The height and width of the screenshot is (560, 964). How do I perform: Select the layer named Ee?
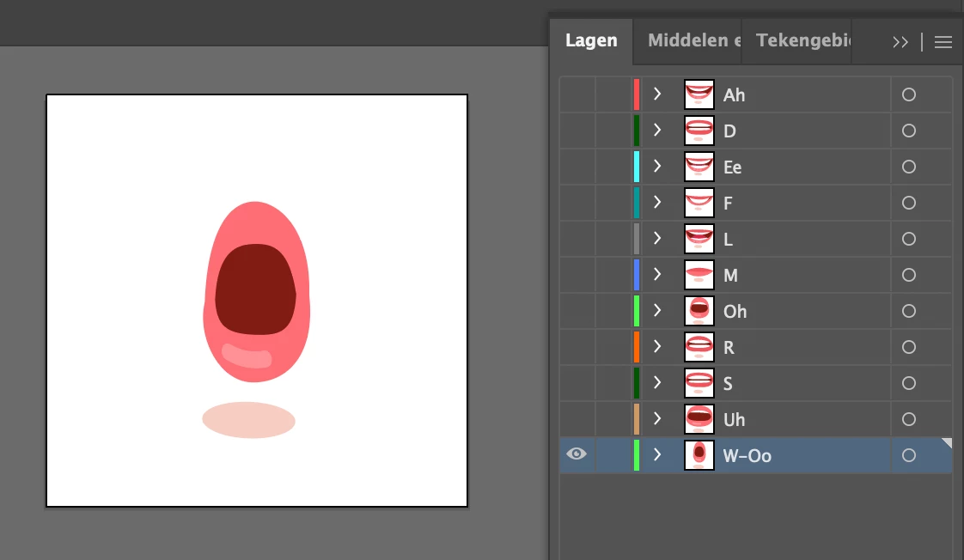point(732,167)
